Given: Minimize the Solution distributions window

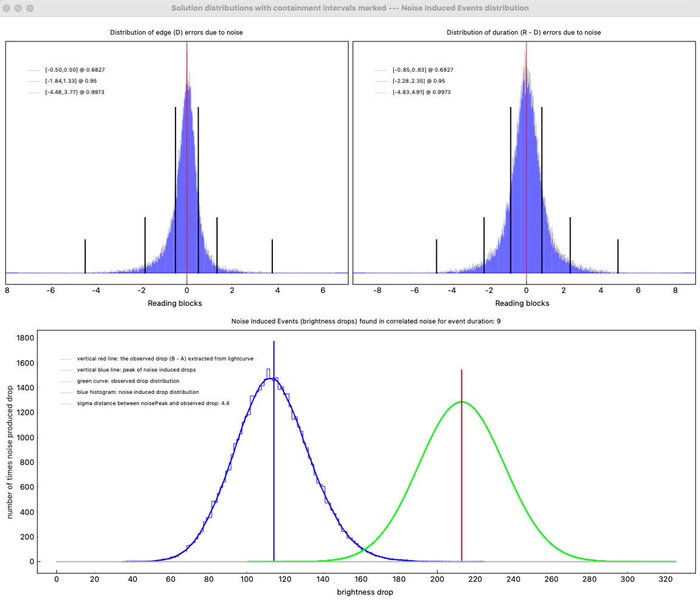Looking at the screenshot, I should point(18,9).
